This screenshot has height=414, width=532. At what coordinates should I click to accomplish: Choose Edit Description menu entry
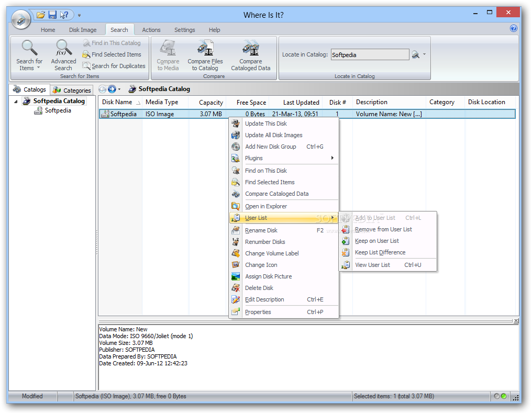284,299
